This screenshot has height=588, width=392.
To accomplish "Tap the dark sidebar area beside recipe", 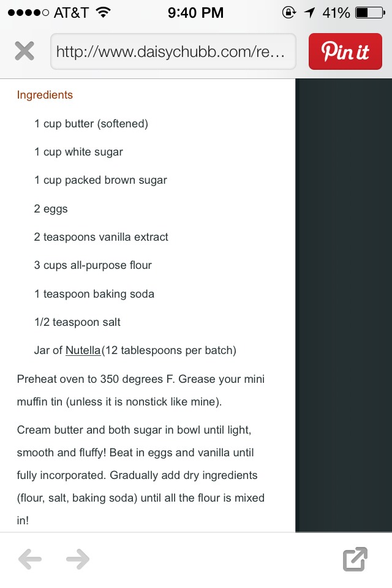I will (344, 305).
